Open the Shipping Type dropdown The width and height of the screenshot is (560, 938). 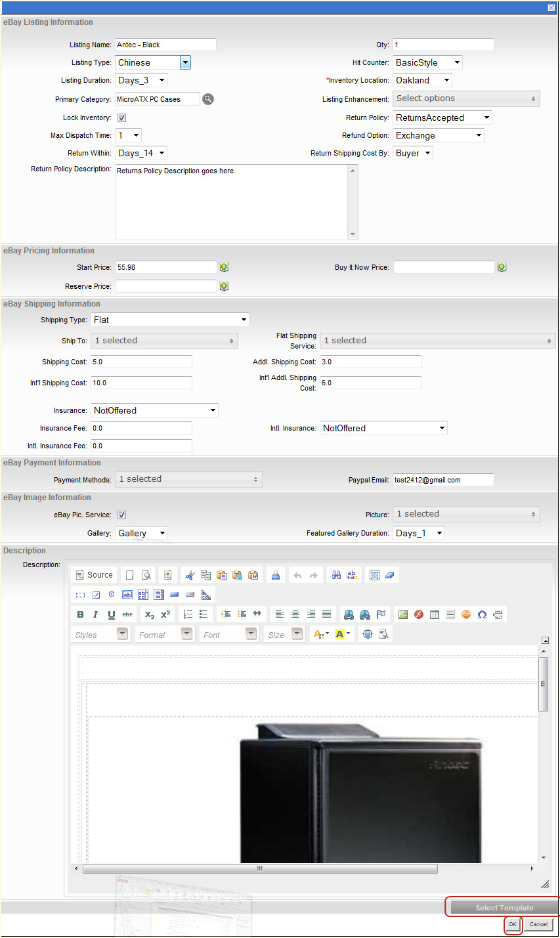click(x=170, y=320)
